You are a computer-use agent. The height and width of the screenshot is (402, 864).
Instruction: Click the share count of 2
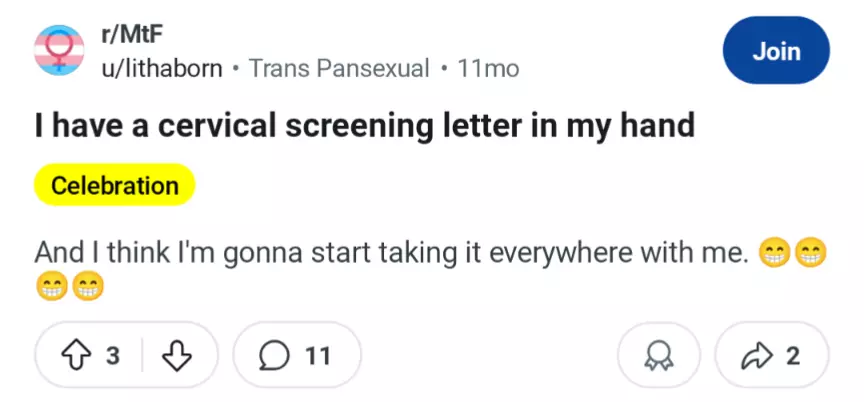tap(793, 355)
